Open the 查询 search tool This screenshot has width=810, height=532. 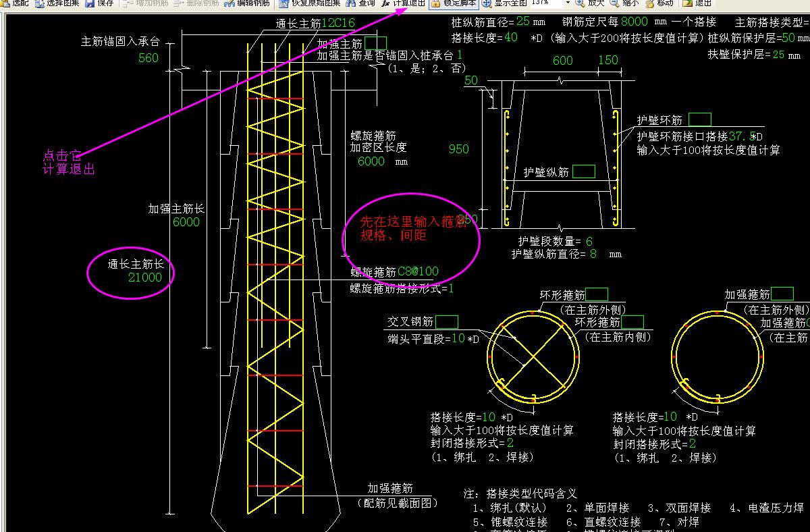pyautogui.click(x=361, y=3)
